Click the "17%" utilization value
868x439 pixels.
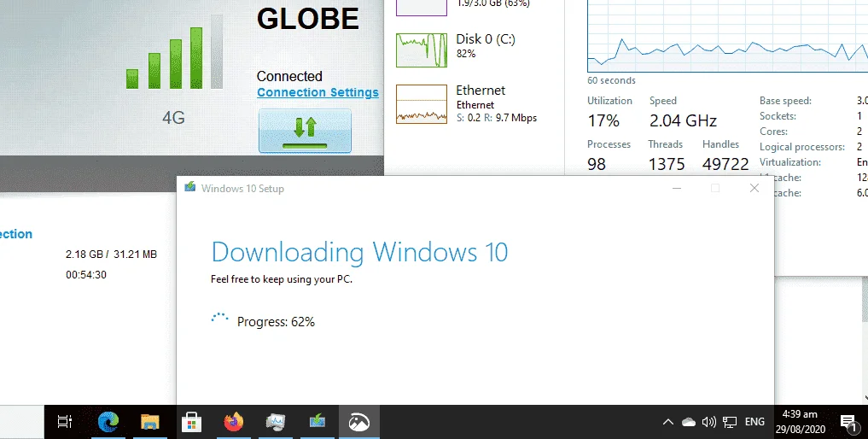click(x=603, y=120)
